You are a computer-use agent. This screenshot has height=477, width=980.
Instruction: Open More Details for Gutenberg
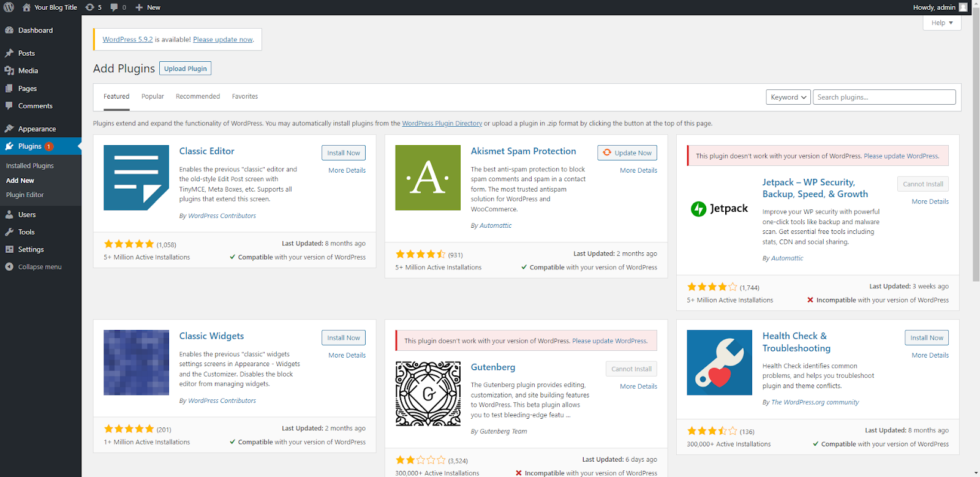coord(638,387)
